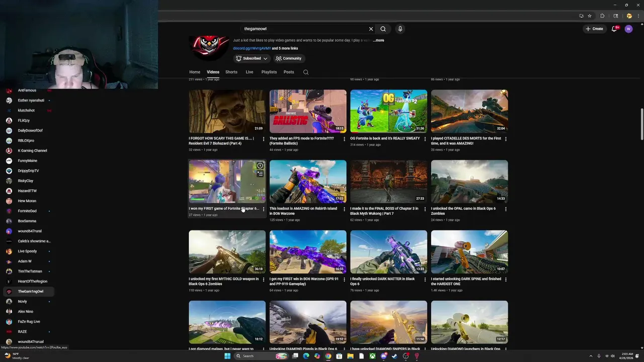Switch to the Shorts tab
The image size is (644, 362).
pyautogui.click(x=231, y=72)
